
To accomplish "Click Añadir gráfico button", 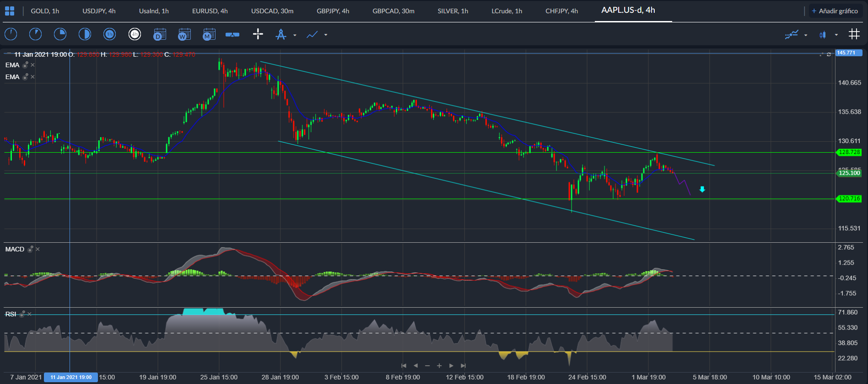I will point(835,11).
